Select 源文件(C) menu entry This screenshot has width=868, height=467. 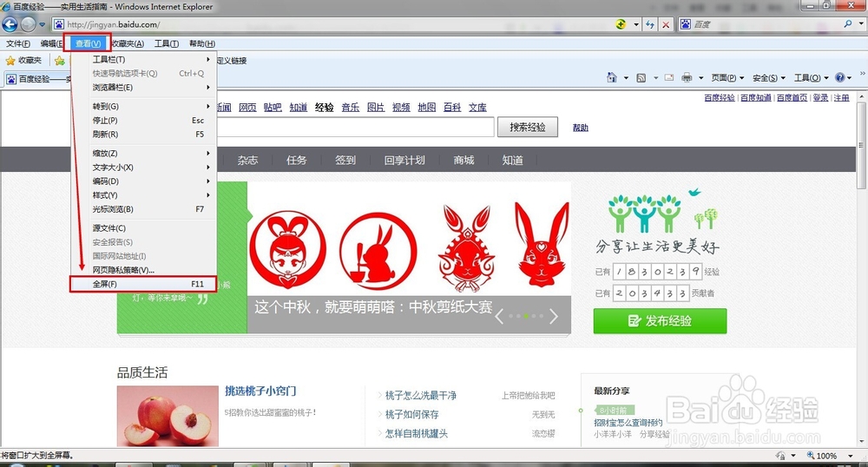[143, 228]
